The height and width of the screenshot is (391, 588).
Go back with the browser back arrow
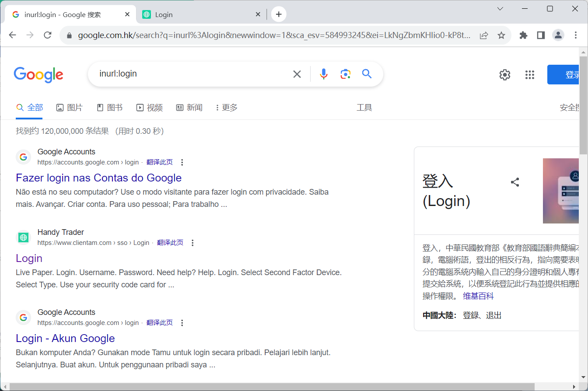(x=12, y=35)
